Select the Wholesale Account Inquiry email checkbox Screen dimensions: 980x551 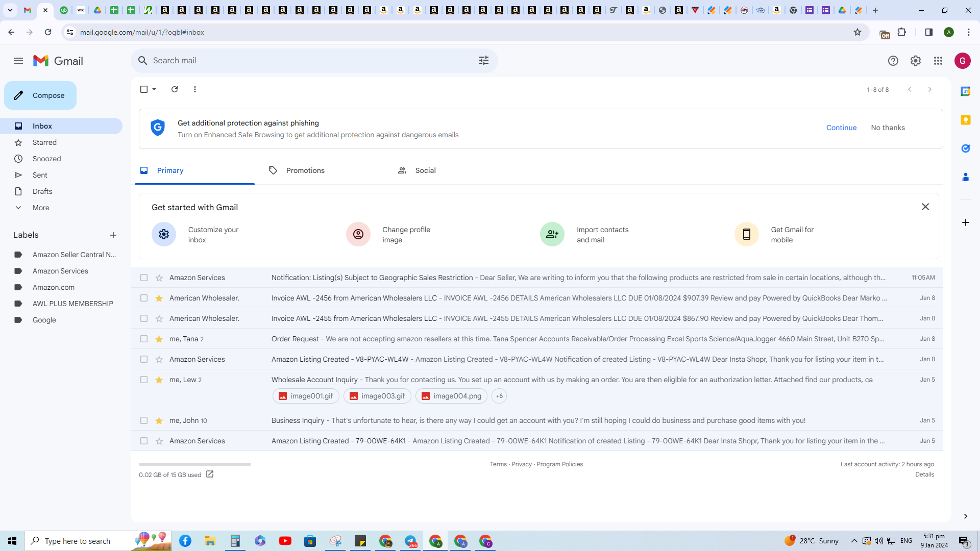coord(144,380)
